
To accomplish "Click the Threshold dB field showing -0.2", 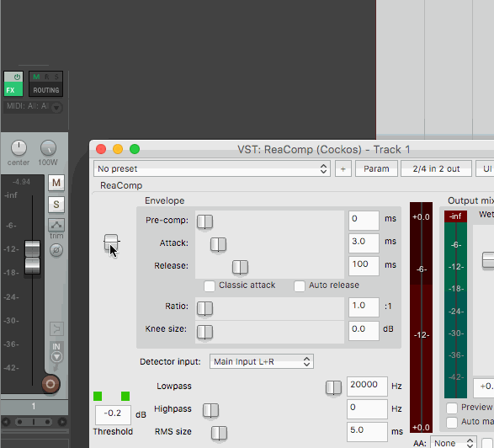I will coord(113,414).
